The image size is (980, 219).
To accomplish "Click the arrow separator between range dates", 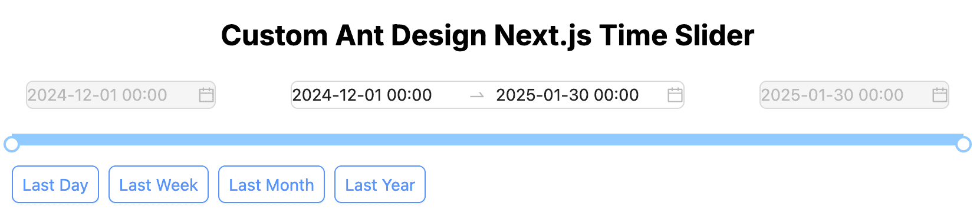I will click(x=476, y=95).
